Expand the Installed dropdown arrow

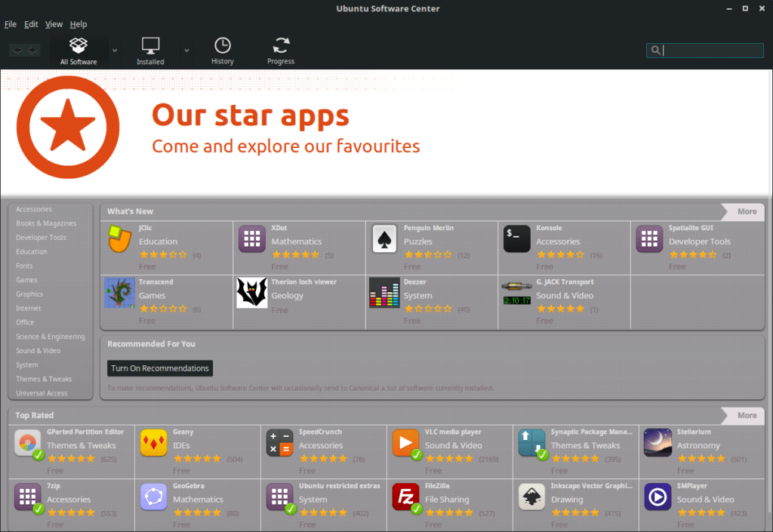[x=186, y=51]
